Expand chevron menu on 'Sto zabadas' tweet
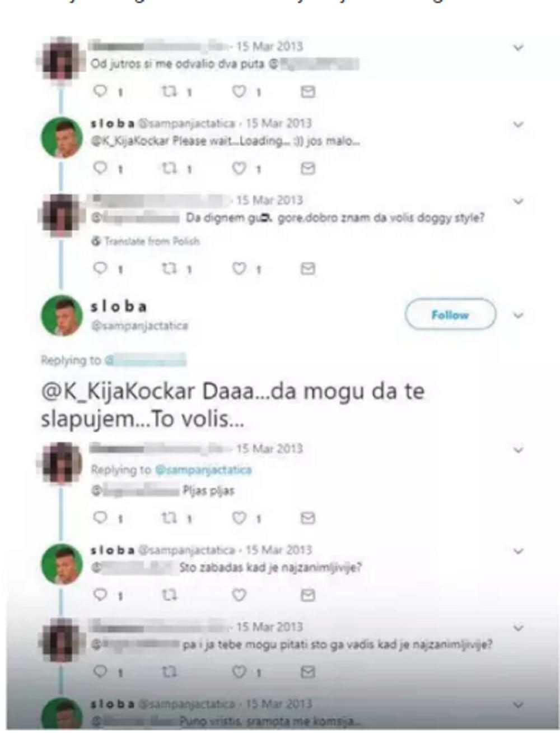The height and width of the screenshot is (733, 560). pyautogui.click(x=519, y=551)
